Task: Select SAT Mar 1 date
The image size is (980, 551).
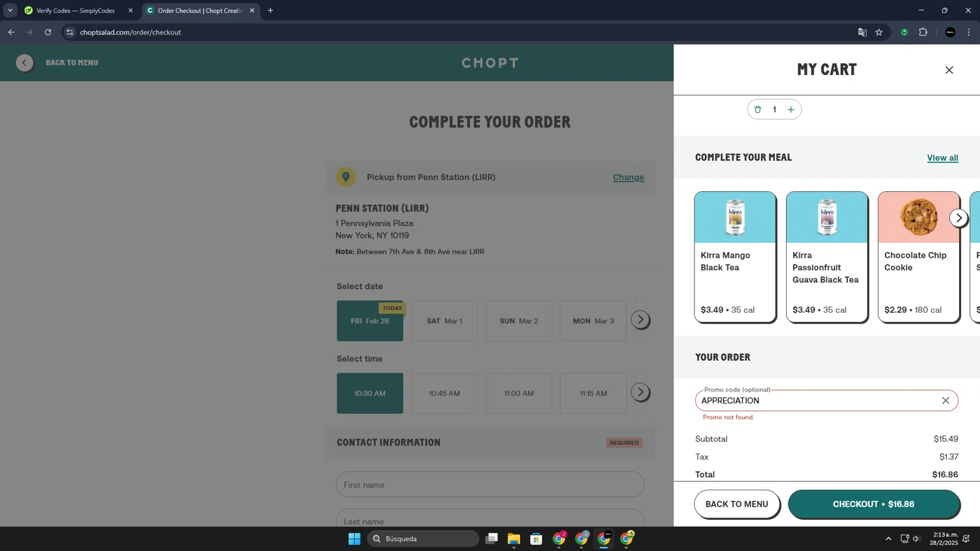Action: pos(444,321)
